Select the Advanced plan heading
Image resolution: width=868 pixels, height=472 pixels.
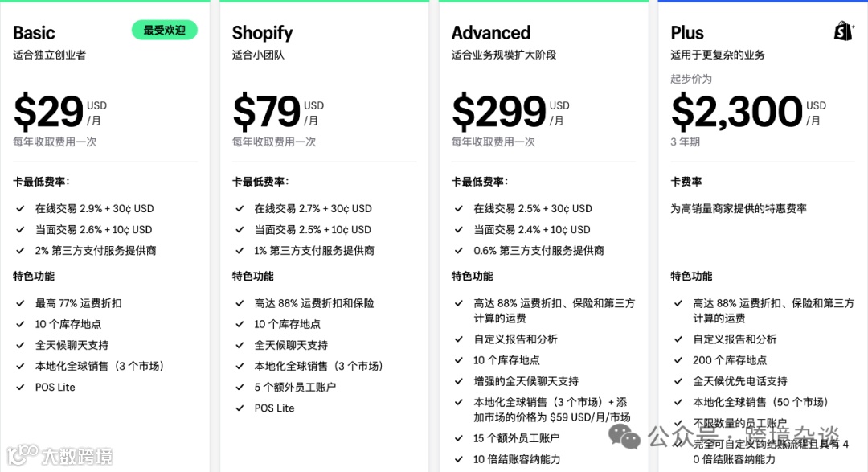point(491,33)
